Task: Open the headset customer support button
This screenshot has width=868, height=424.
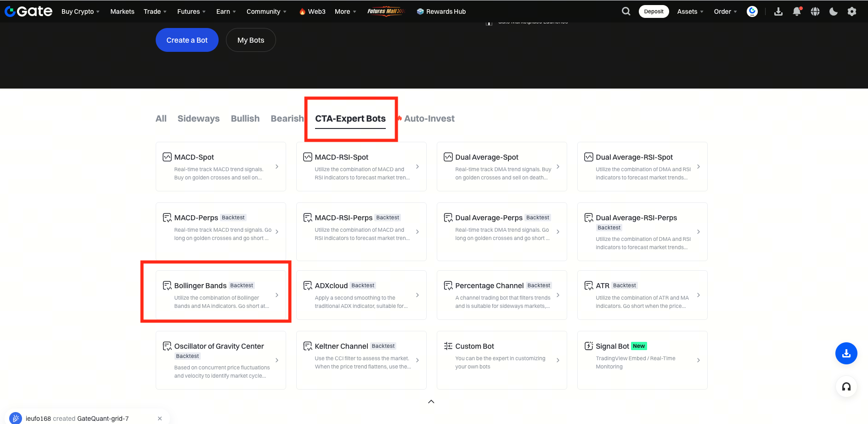Action: point(846,386)
